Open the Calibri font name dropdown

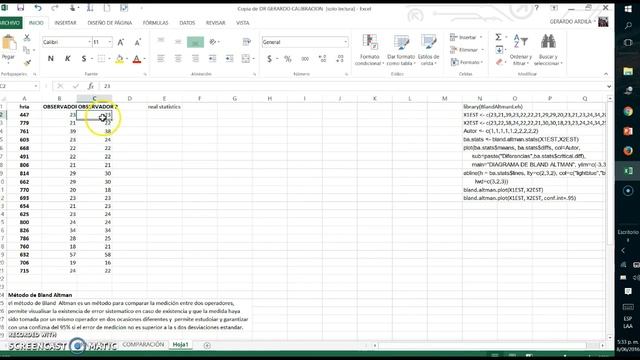[x=89, y=42]
